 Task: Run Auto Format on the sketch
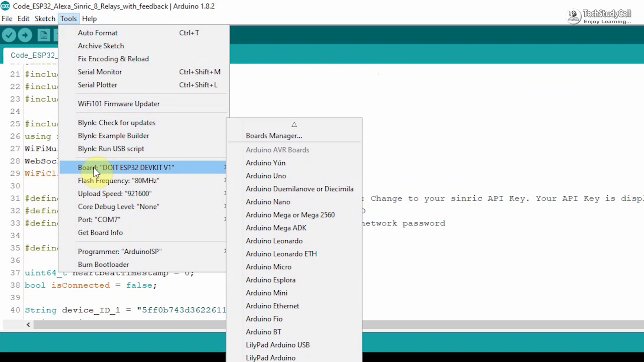(x=98, y=33)
